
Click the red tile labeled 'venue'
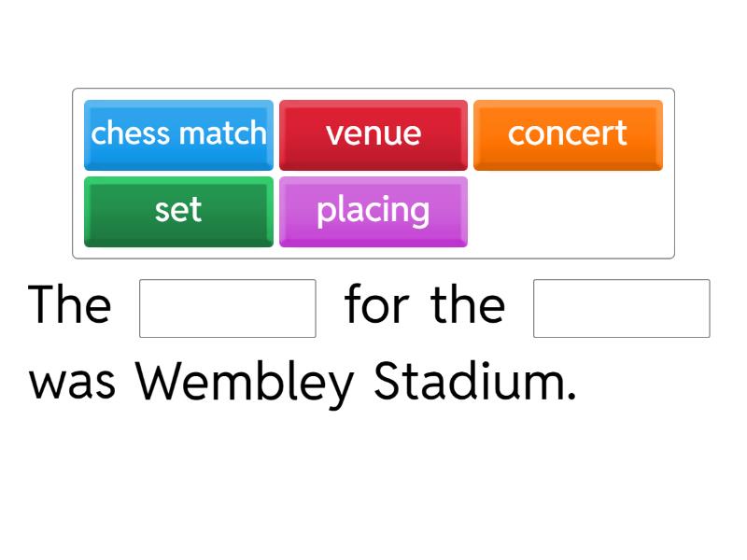click(373, 134)
